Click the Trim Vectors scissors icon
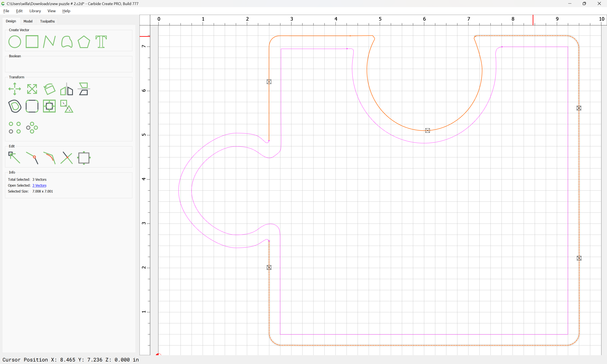 (67, 158)
